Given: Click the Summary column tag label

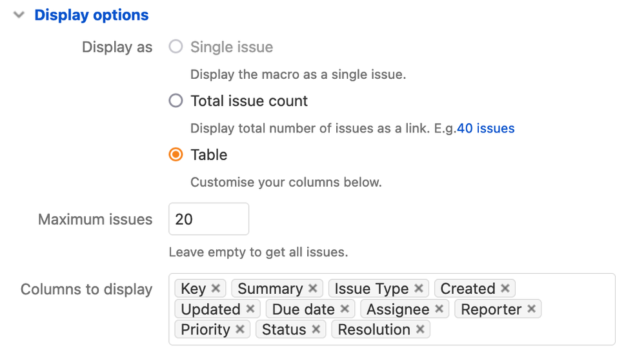Looking at the screenshot, I should 270,289.
